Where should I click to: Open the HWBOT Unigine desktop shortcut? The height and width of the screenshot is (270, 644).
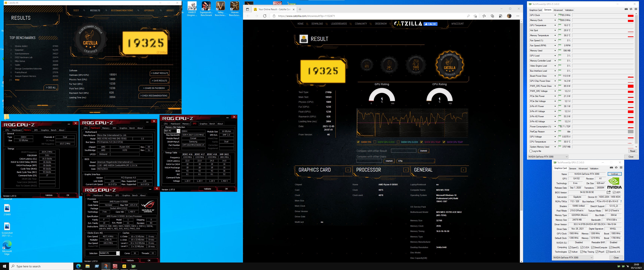[192, 9]
